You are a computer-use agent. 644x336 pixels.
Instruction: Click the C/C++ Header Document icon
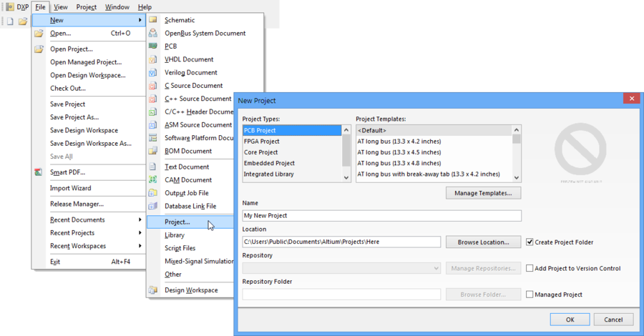coord(153,112)
